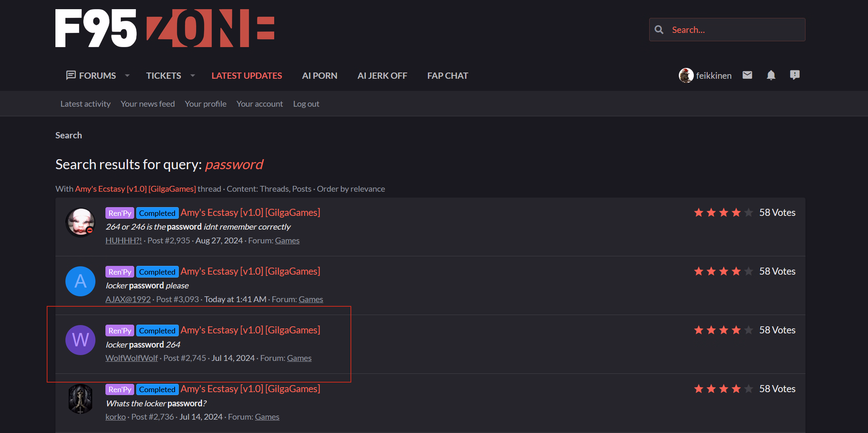Open the WolfWolfWolf username link
This screenshot has width=868, height=433.
tap(132, 358)
